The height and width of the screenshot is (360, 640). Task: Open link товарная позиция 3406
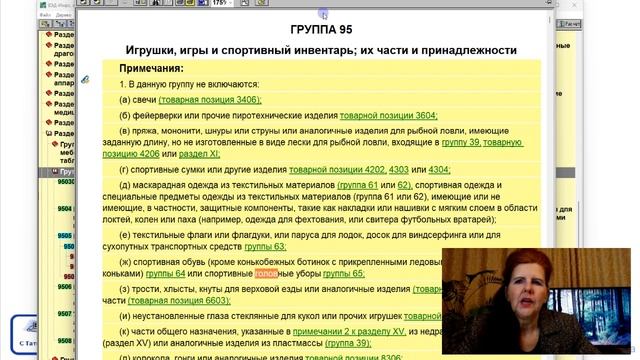click(210, 100)
